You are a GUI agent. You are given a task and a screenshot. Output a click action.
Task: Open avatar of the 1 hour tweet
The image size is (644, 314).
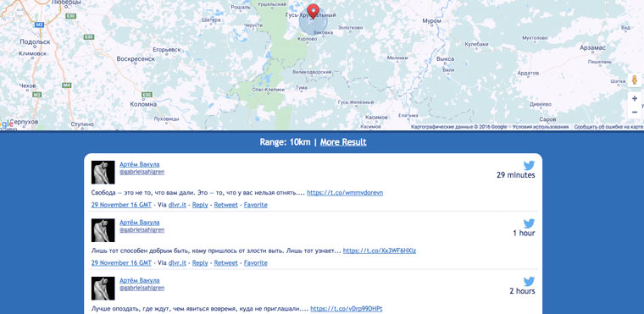(103, 230)
